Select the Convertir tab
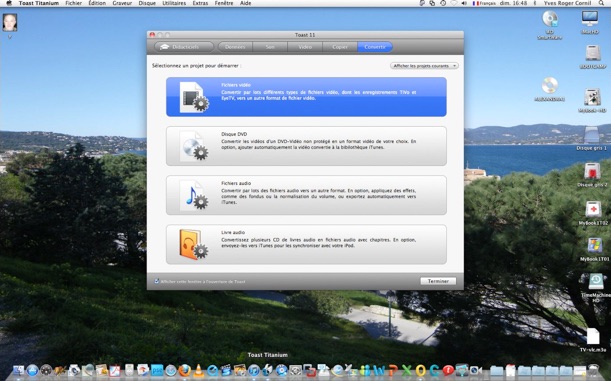Viewport: 611px width, 381px height. point(375,47)
